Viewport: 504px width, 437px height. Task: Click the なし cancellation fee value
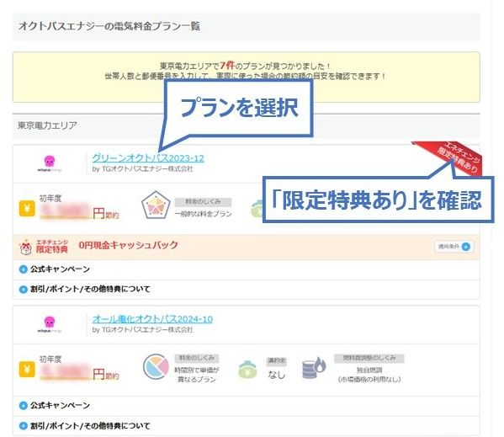click(x=277, y=375)
